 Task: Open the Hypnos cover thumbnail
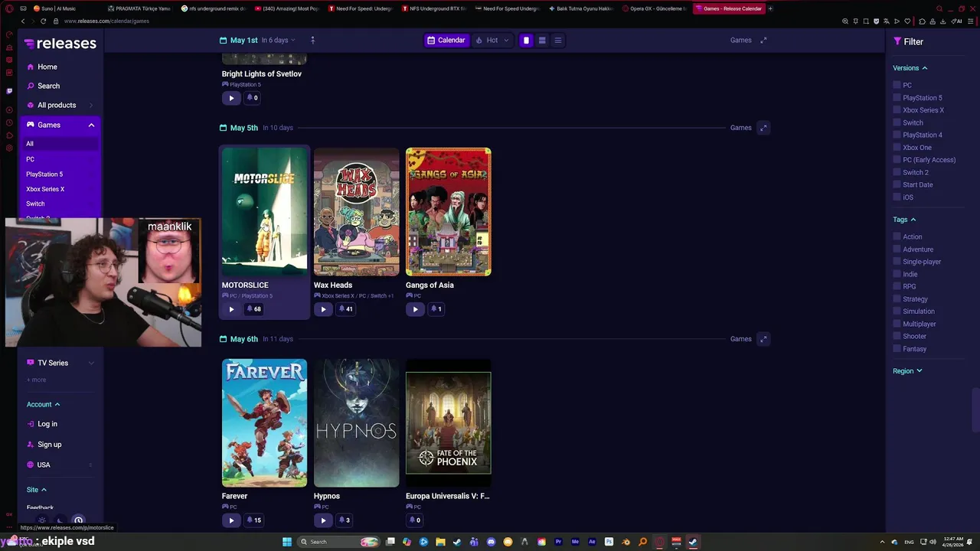coord(356,423)
